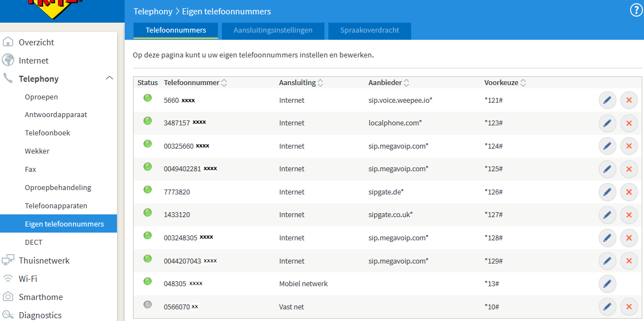
Task: Sort the list by Aanbieder column
Action: pos(388,83)
